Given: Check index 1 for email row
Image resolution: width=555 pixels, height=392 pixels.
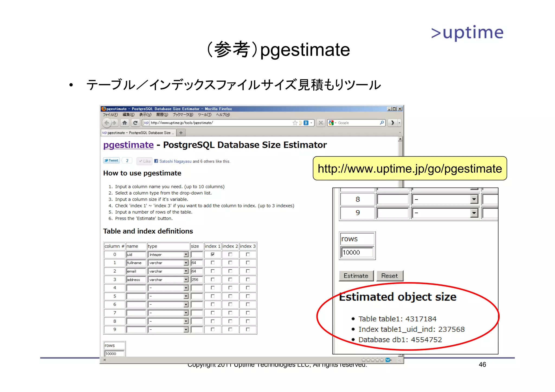Looking at the screenshot, I should [x=213, y=271].
